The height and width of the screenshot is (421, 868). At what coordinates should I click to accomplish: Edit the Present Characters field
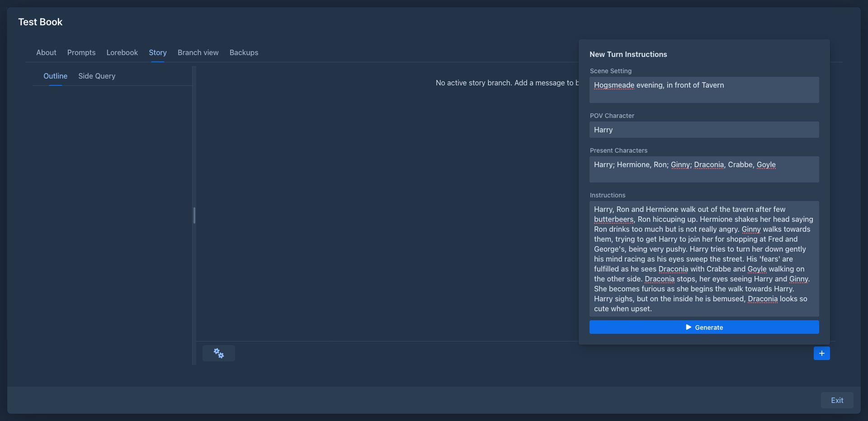704,169
